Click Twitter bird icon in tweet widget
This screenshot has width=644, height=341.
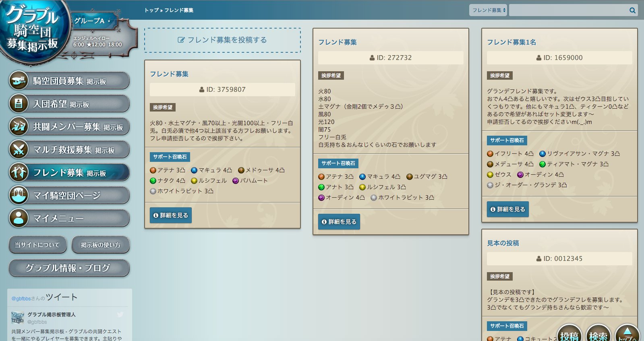coord(120,315)
